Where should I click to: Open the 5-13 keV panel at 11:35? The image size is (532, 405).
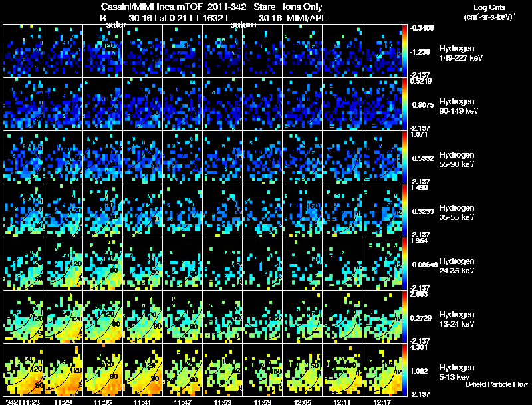(103, 370)
